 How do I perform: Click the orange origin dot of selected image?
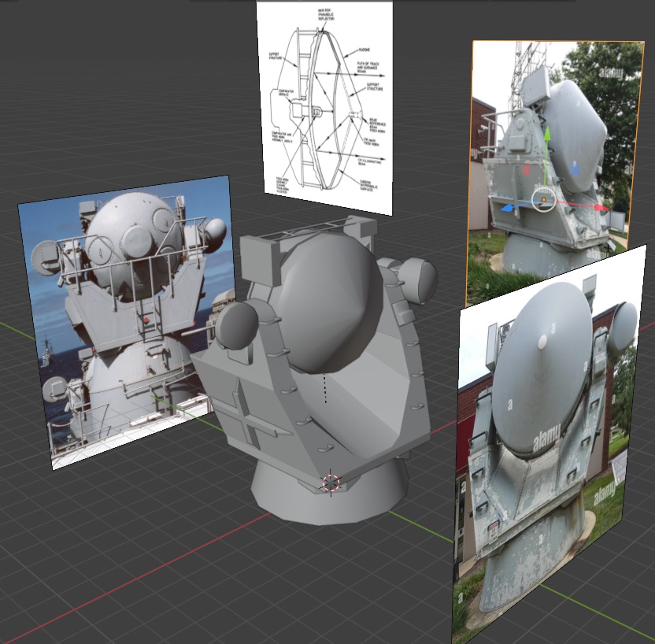point(544,200)
